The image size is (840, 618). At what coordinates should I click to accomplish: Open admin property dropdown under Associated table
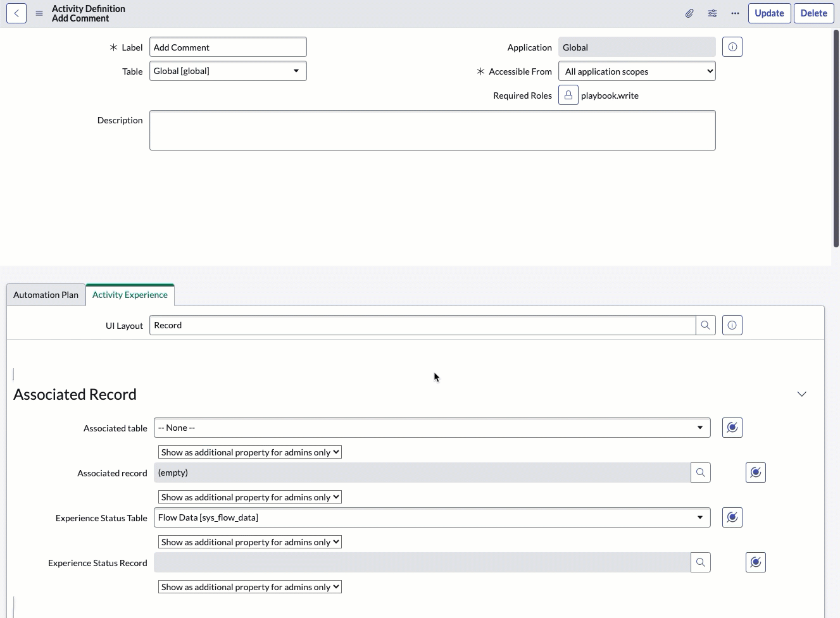[x=249, y=452]
